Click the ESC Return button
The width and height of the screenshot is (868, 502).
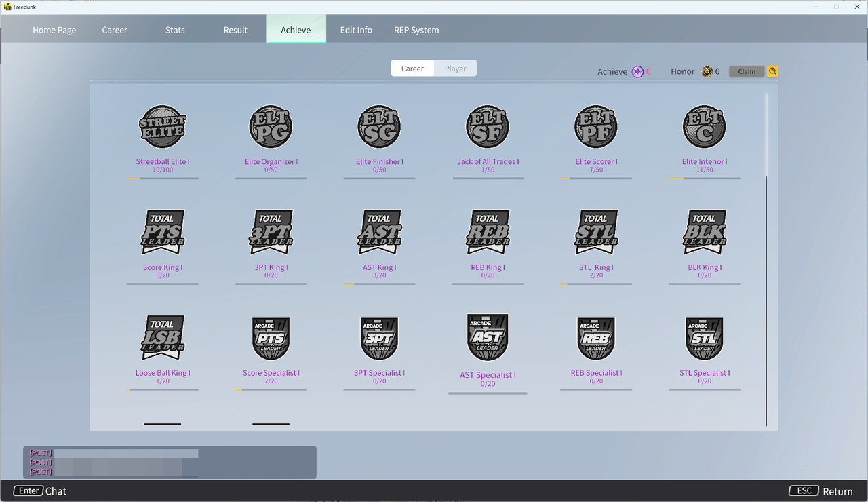click(821, 491)
